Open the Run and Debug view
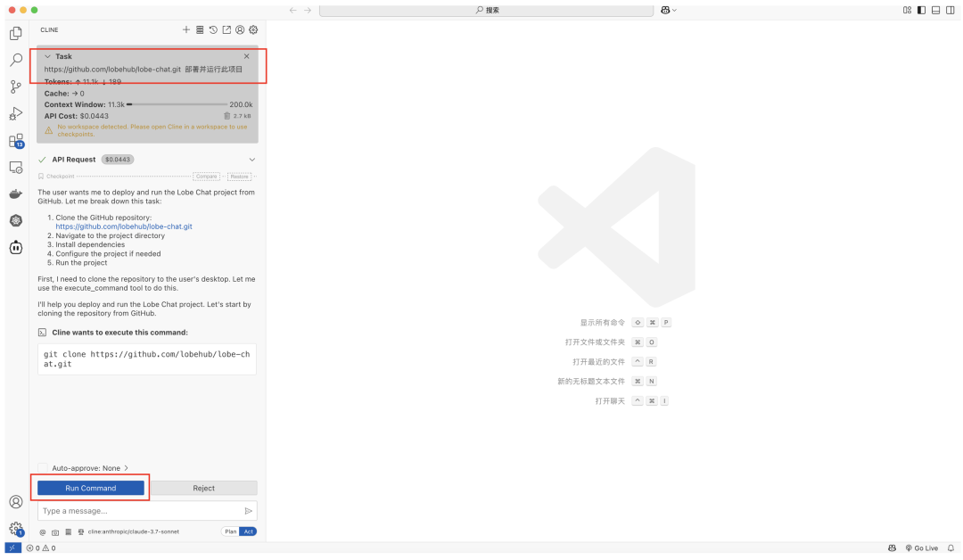Image resolution: width=963 pixels, height=560 pixels. point(16,113)
